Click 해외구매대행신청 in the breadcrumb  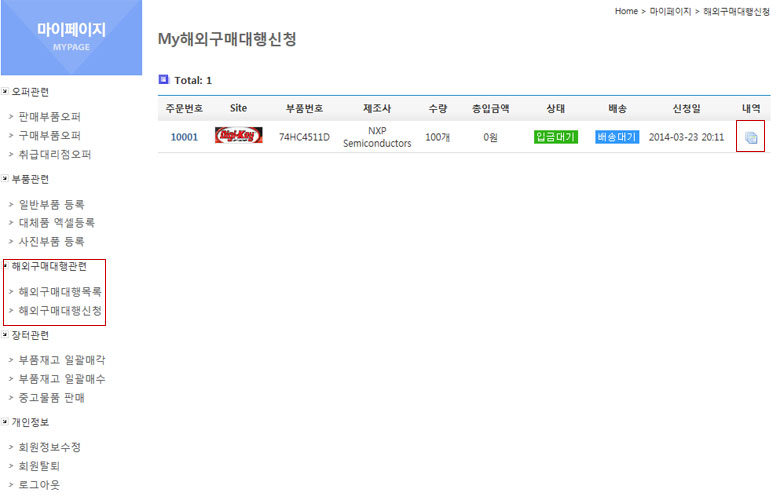pyautogui.click(x=736, y=11)
